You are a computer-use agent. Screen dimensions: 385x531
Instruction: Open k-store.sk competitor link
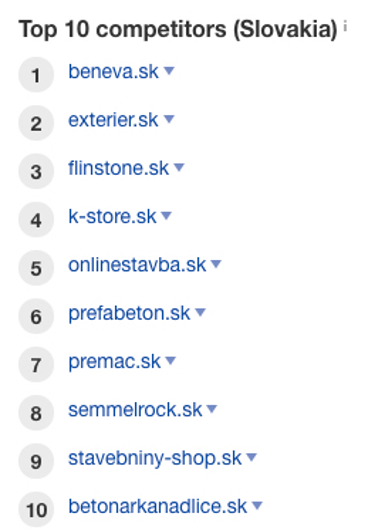click(112, 216)
